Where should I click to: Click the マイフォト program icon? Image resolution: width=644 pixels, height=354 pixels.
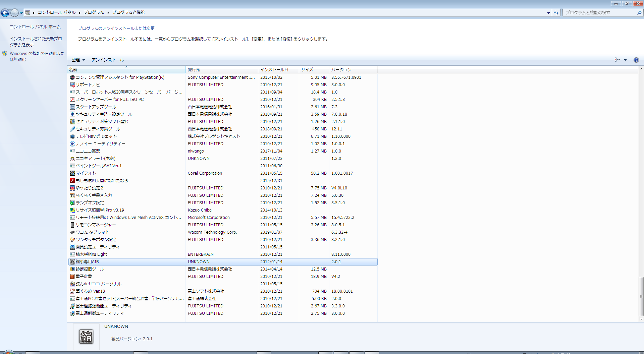point(72,173)
